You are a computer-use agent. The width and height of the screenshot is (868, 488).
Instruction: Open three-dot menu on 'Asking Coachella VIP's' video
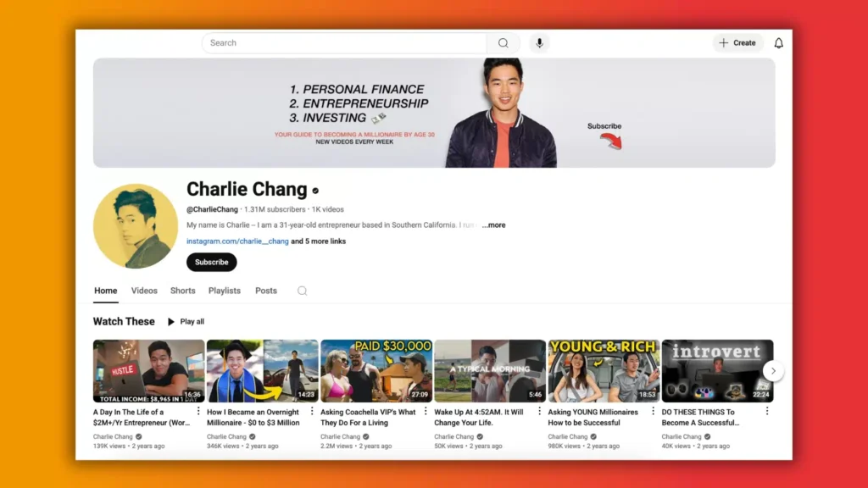pos(426,411)
